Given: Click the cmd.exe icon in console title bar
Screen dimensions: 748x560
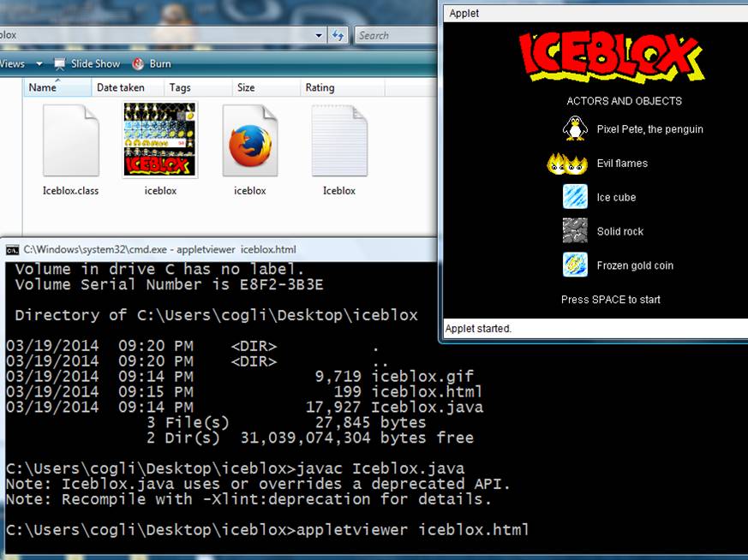Looking at the screenshot, I should click(12, 250).
